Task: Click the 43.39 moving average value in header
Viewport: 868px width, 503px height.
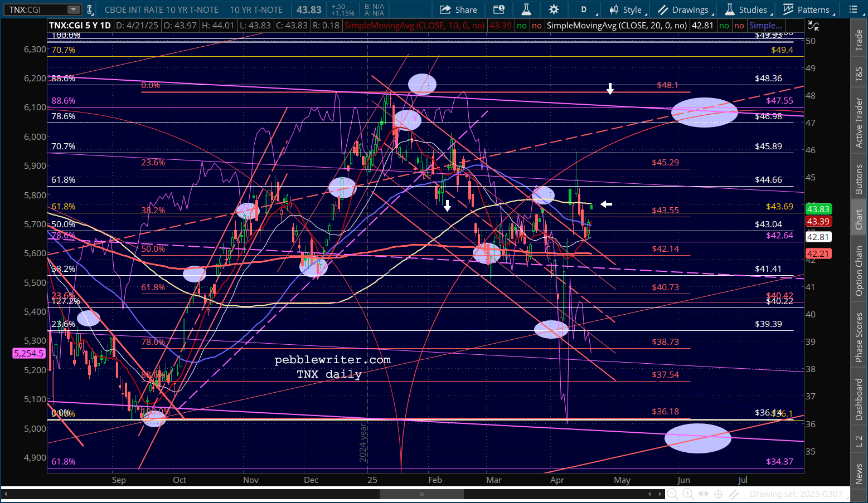Action: pyautogui.click(x=500, y=26)
